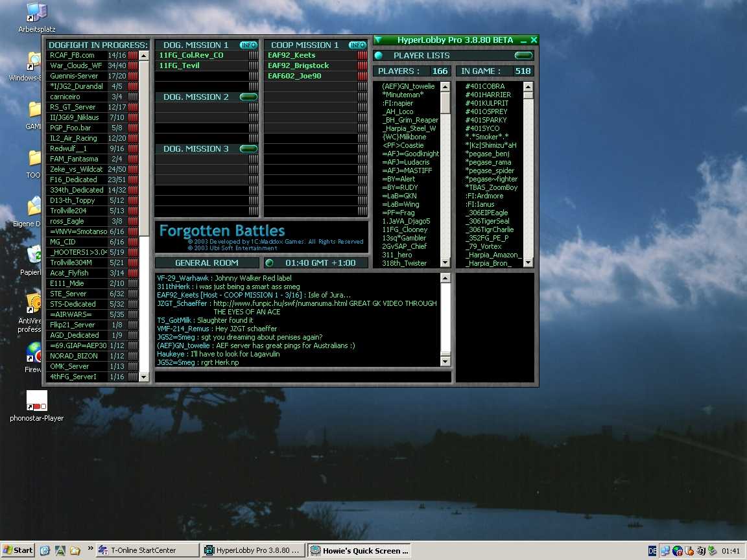The height and width of the screenshot is (560, 747).
Task: Click the round indicator beside the GMT clock
Action: coord(269,263)
